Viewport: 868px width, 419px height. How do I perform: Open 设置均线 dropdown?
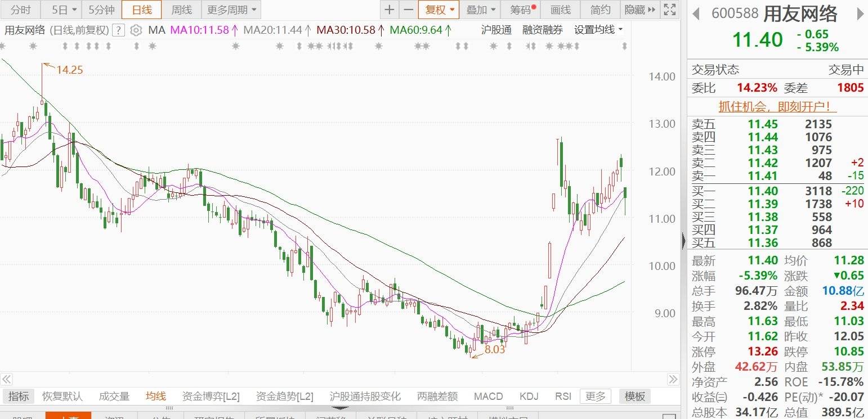click(x=598, y=30)
